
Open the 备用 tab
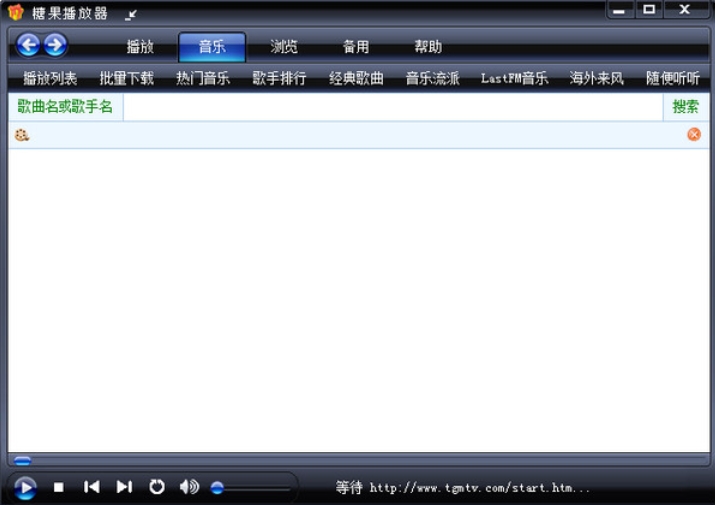coord(356,47)
